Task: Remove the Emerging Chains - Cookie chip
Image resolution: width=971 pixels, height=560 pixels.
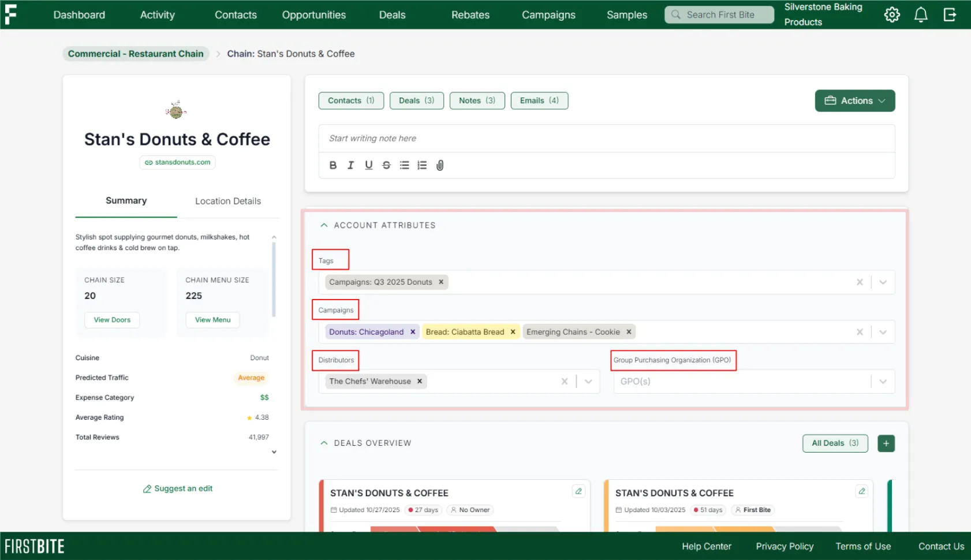Action: point(629,332)
